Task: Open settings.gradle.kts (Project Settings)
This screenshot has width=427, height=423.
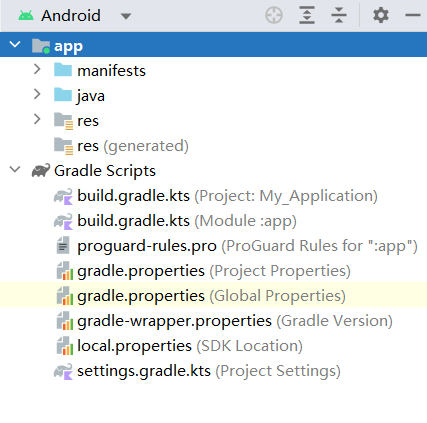Action: coord(209,371)
